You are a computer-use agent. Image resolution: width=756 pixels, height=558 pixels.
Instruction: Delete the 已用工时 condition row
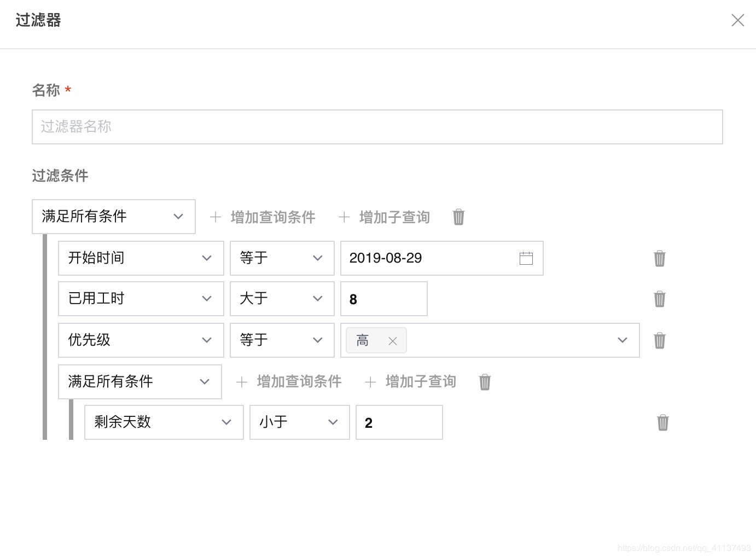(659, 299)
